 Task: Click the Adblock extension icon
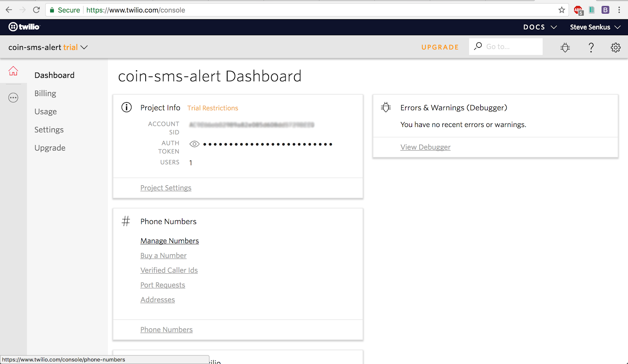pyautogui.click(x=579, y=10)
